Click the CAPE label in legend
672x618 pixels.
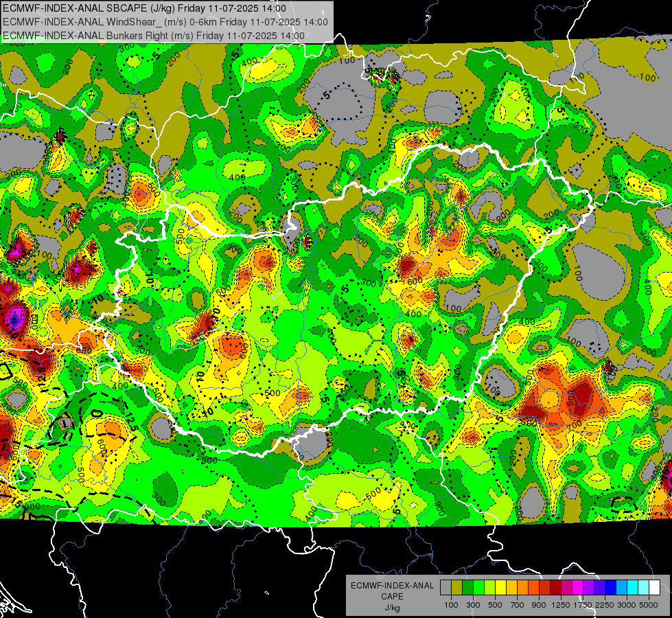[392, 596]
